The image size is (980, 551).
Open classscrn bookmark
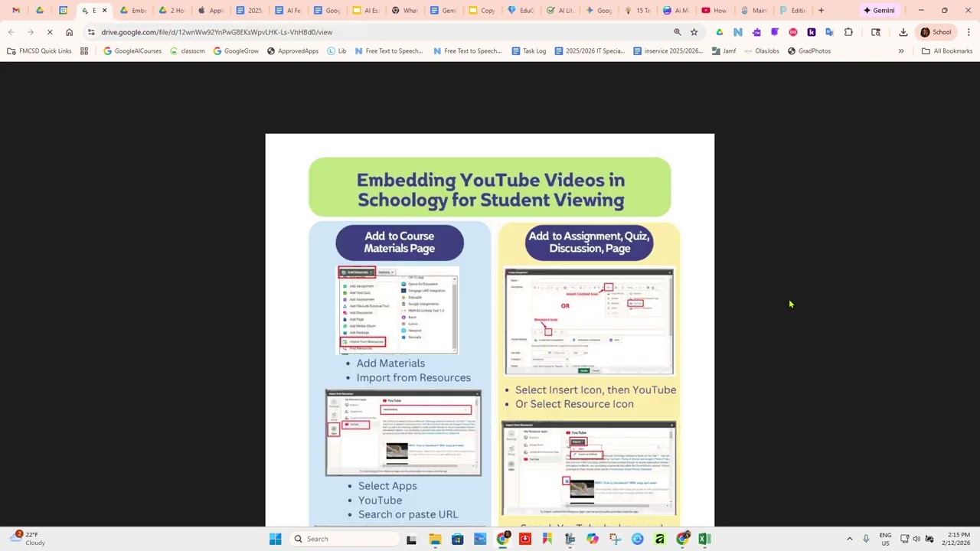tap(187, 51)
